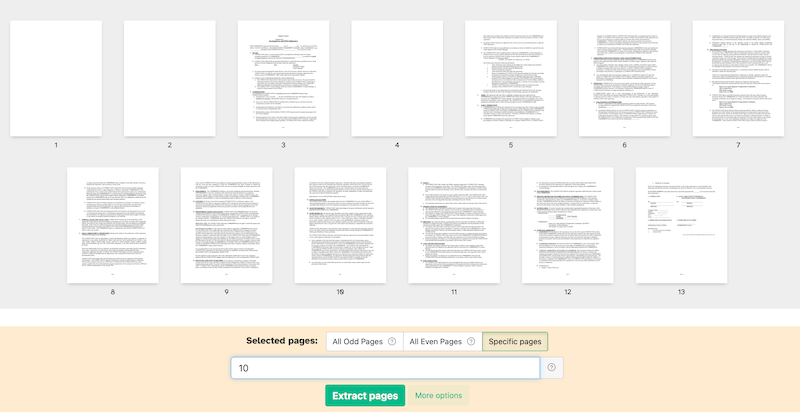Select page 2 thumbnail
Image resolution: width=800 pixels, height=412 pixels.
[170, 79]
